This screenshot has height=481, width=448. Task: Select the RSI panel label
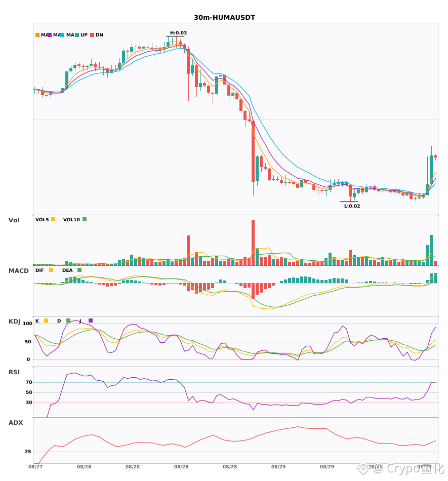[x=14, y=372]
